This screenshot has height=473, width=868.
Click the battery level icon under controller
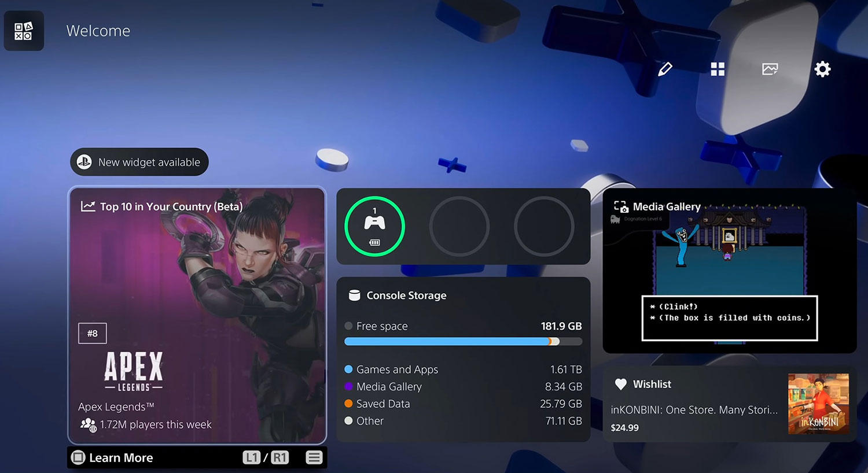(x=374, y=242)
